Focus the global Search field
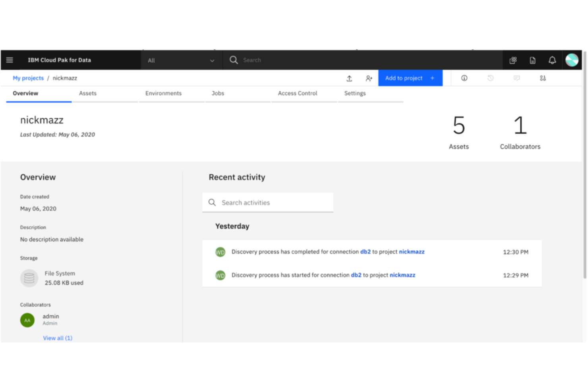The height and width of the screenshot is (392, 588). click(x=362, y=60)
